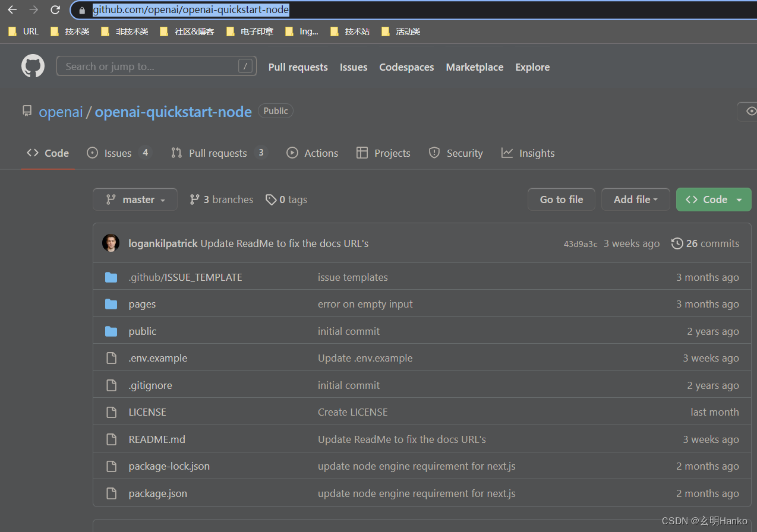Click the package.json file icon
Image resolution: width=757 pixels, height=532 pixels.
click(111, 493)
